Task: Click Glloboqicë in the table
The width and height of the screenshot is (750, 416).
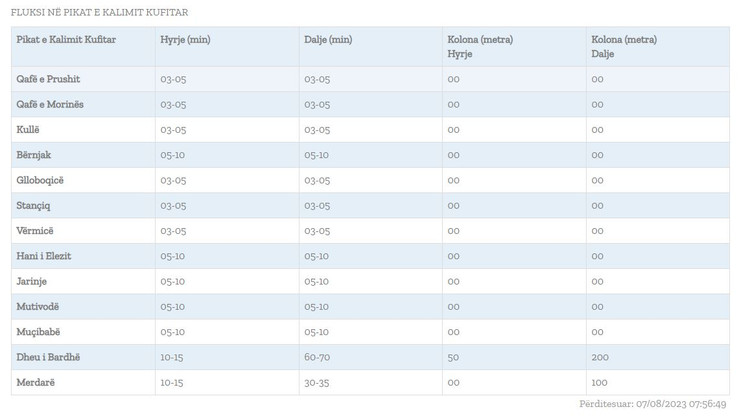Action: (x=40, y=180)
